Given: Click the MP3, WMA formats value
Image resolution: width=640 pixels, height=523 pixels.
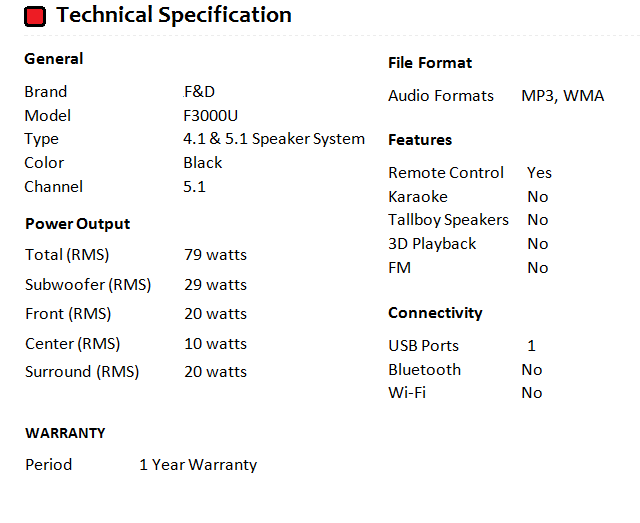Looking at the screenshot, I should point(563,97).
